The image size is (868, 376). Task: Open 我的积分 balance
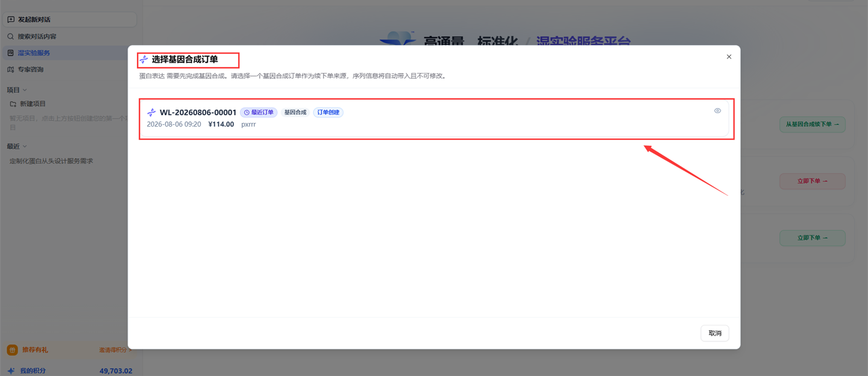pyautogui.click(x=69, y=371)
